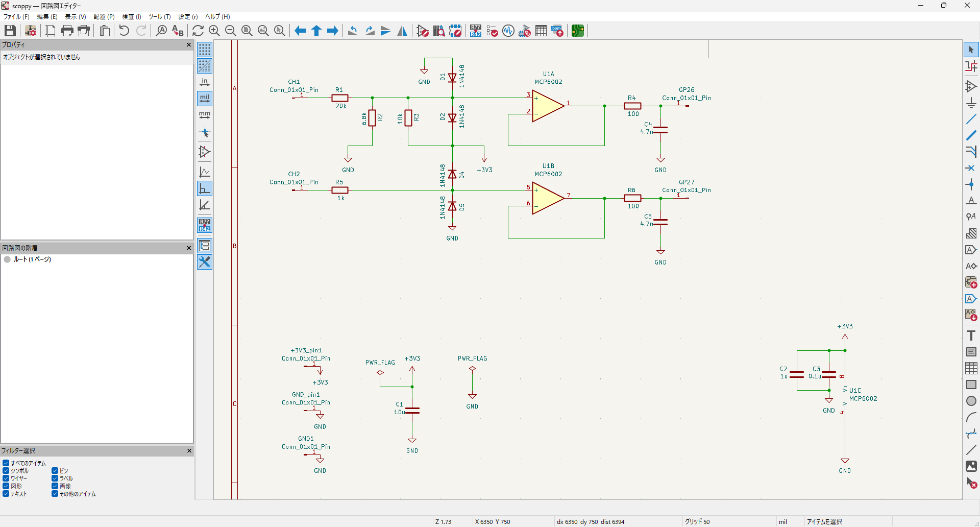This screenshot has width=980, height=527.
Task: Toggle the ワイヤー filter checkbox
Action: [6, 478]
